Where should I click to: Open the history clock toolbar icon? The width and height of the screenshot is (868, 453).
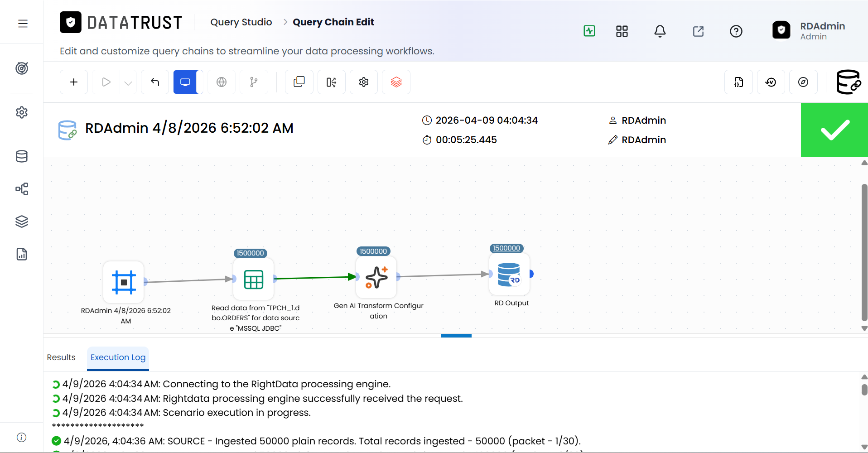coord(771,82)
